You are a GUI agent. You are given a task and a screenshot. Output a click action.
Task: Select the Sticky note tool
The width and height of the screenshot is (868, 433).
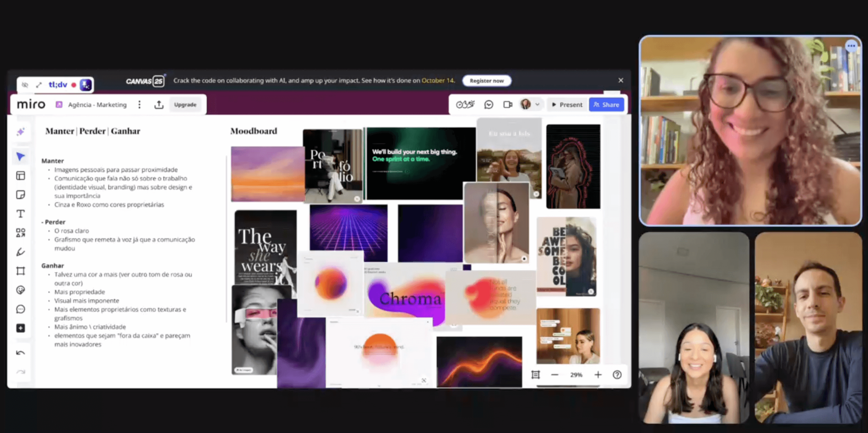click(x=21, y=195)
